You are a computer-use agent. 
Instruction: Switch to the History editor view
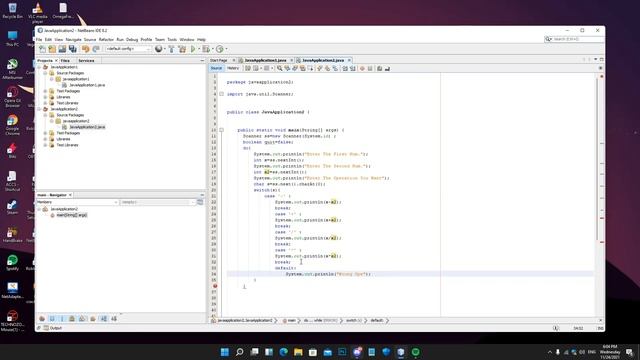click(x=233, y=68)
